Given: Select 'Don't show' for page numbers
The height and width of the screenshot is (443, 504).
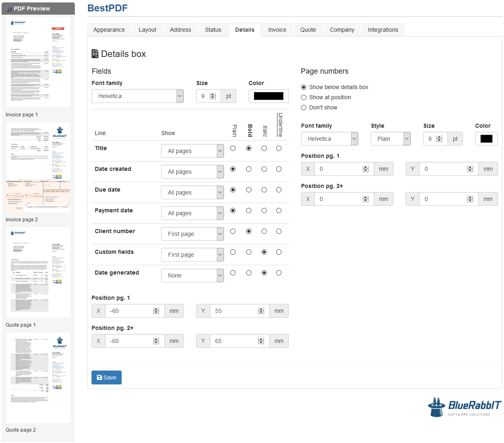Looking at the screenshot, I should 303,107.
